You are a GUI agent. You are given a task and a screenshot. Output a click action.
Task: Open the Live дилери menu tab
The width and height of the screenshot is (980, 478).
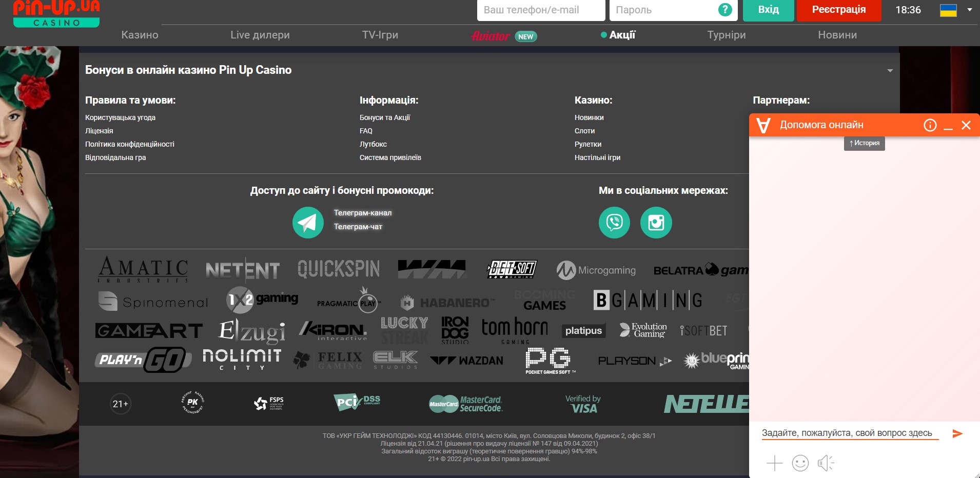pos(260,35)
